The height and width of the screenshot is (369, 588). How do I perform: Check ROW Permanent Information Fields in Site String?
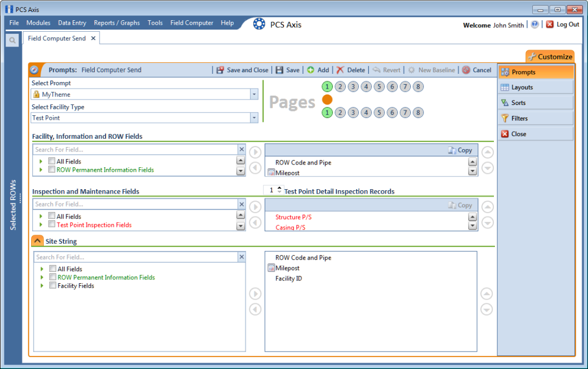coord(53,277)
